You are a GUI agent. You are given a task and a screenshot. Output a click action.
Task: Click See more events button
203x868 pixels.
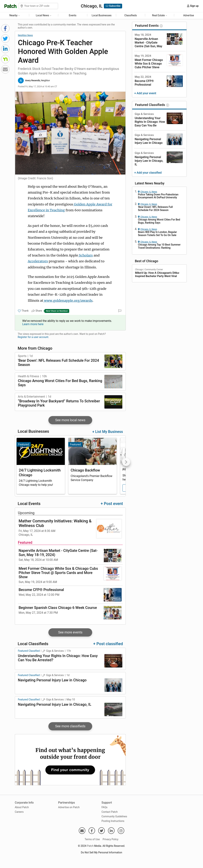point(70,633)
